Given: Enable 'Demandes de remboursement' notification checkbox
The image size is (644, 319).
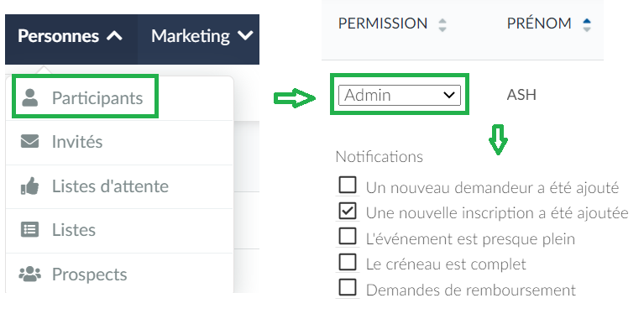Looking at the screenshot, I should [348, 288].
